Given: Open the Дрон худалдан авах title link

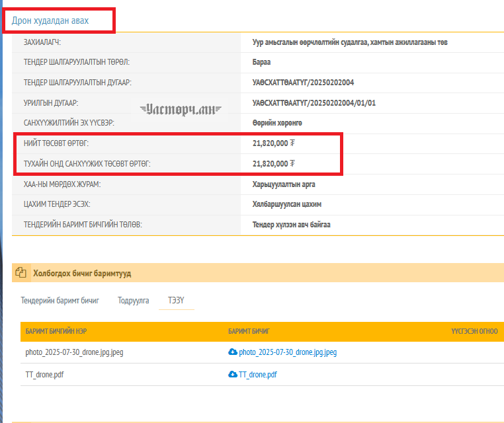Looking at the screenshot, I should [x=50, y=21].
